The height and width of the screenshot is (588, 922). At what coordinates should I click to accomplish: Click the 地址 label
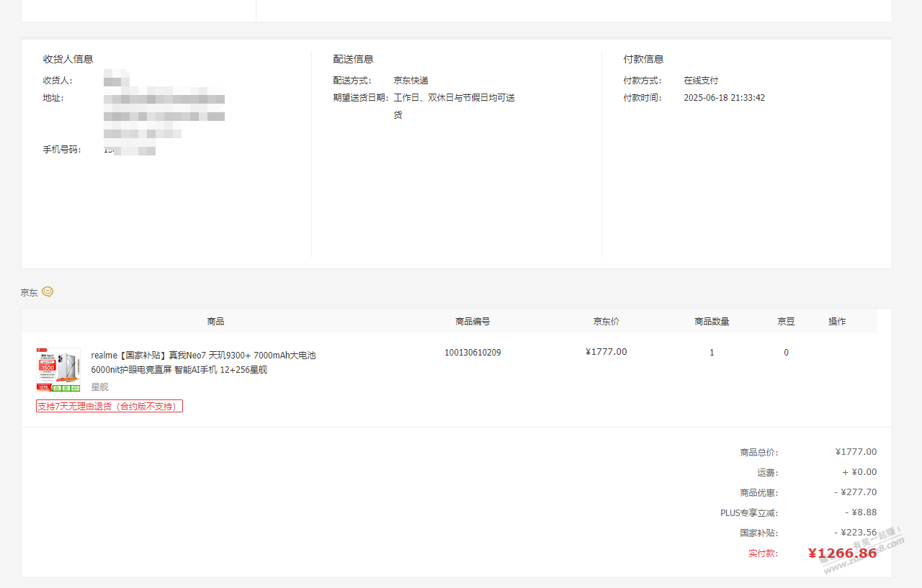53,98
